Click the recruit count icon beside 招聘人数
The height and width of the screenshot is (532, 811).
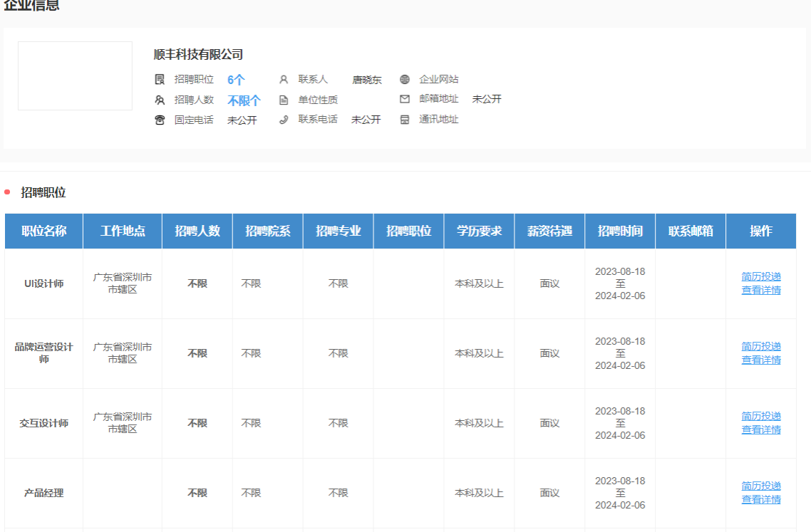click(160, 100)
